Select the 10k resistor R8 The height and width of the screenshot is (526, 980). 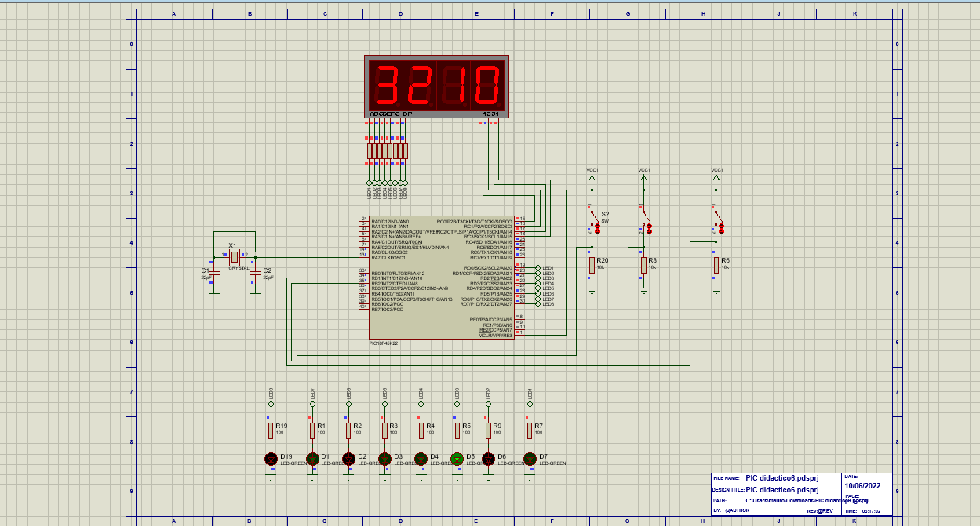[644, 265]
